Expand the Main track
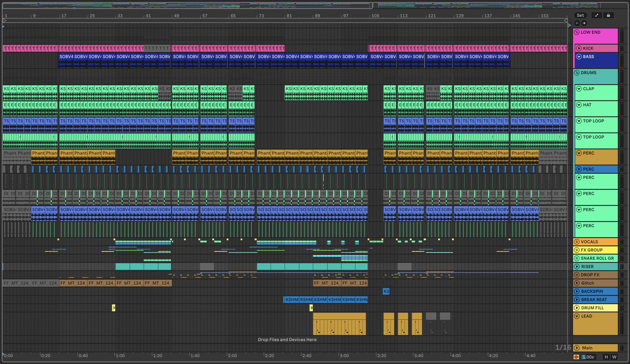The width and height of the screenshot is (630, 364). pos(577,348)
